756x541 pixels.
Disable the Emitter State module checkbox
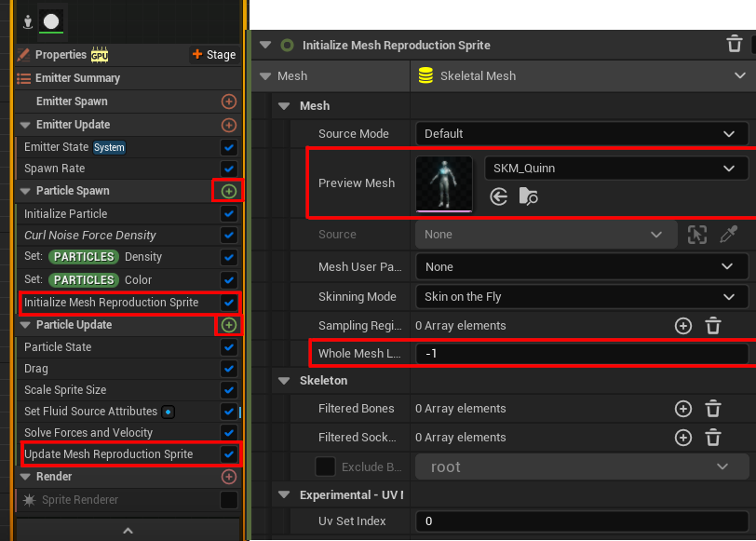(228, 147)
